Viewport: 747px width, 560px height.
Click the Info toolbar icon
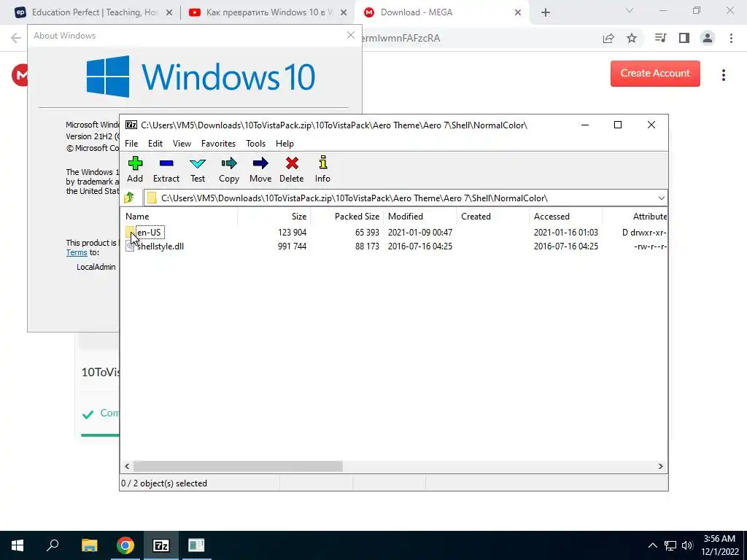(322, 169)
